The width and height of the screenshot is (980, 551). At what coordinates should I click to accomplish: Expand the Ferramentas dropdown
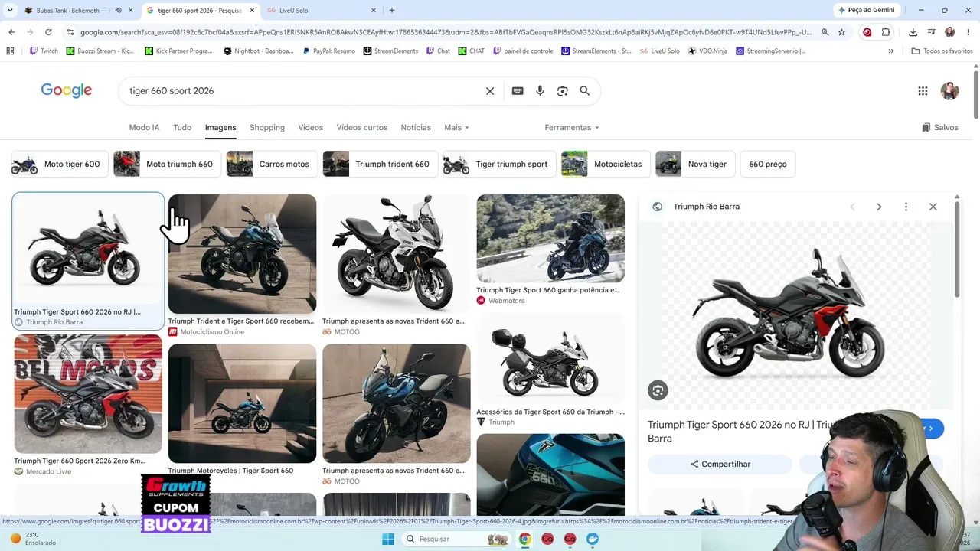tap(572, 127)
